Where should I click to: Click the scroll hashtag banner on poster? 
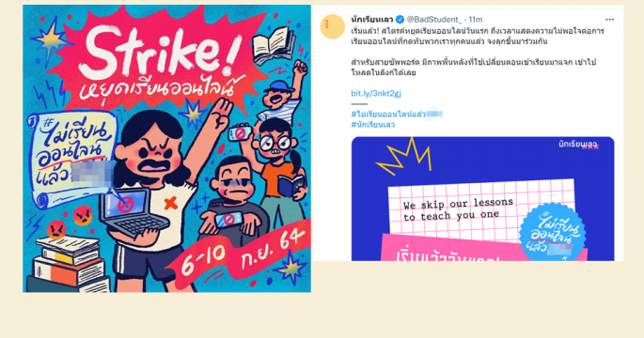pos(71,160)
